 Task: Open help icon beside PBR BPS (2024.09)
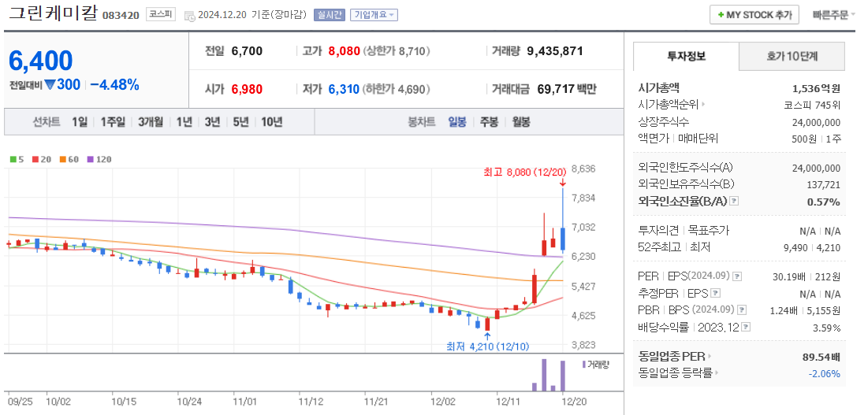click(743, 310)
